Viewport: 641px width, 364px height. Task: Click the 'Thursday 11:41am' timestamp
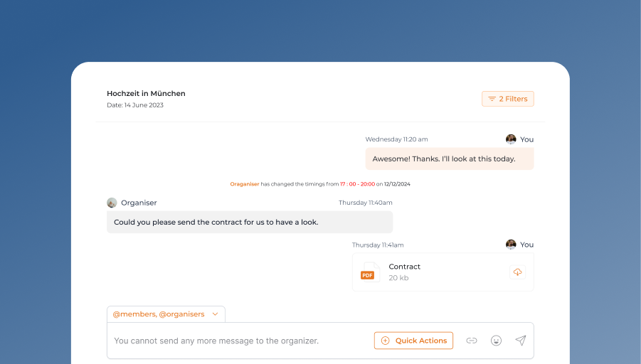(x=378, y=245)
